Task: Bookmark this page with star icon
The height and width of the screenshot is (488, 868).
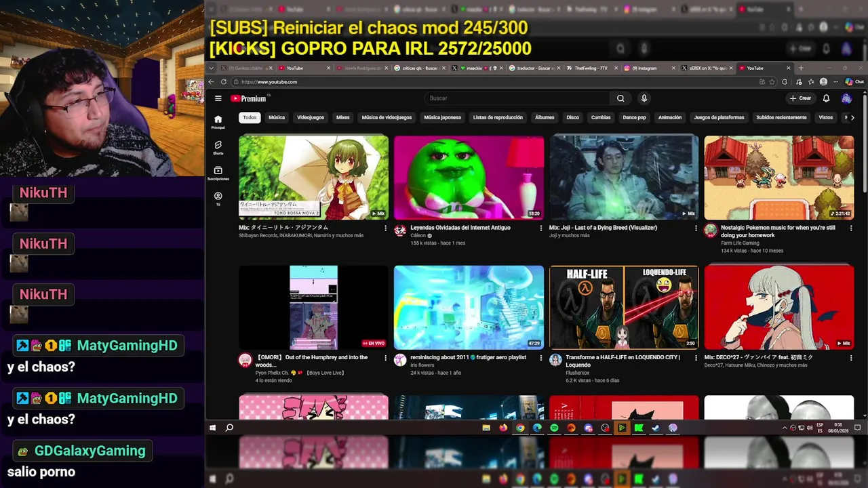Action: tap(772, 81)
